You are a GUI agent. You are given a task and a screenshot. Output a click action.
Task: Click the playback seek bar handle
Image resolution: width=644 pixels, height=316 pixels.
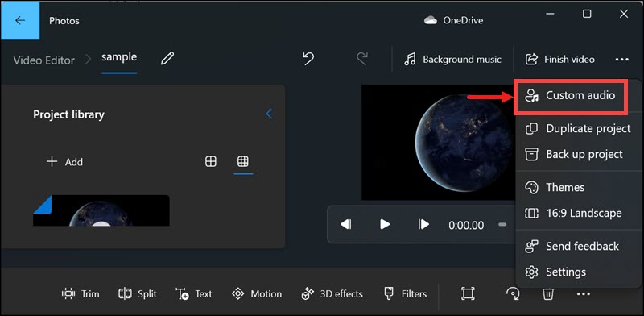click(502, 225)
